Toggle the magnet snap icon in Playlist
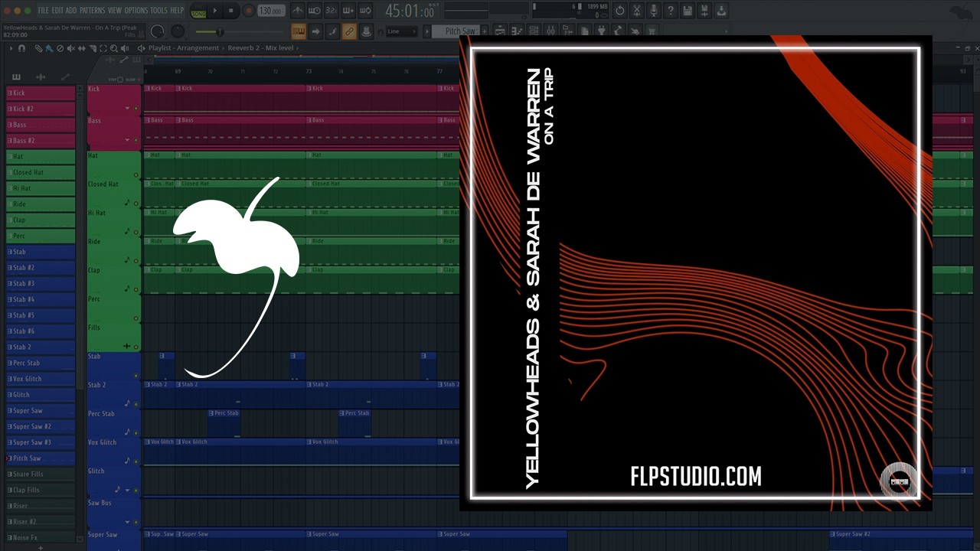 [x=21, y=48]
